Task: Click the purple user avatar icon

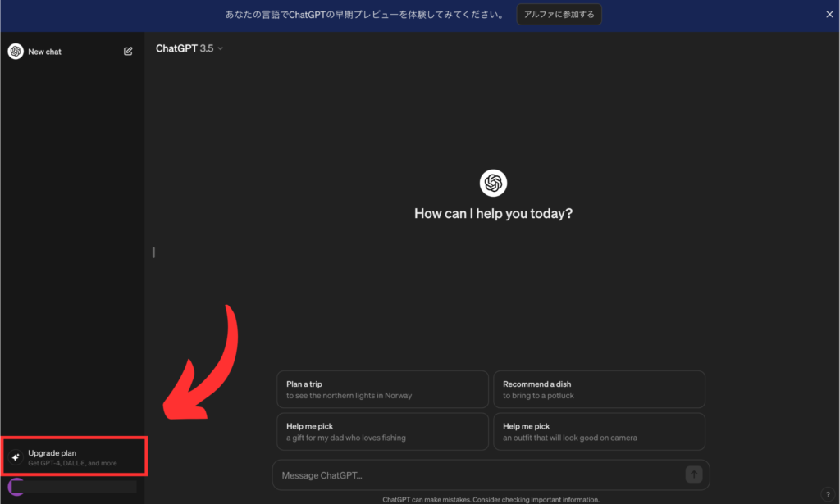Action: point(16,488)
